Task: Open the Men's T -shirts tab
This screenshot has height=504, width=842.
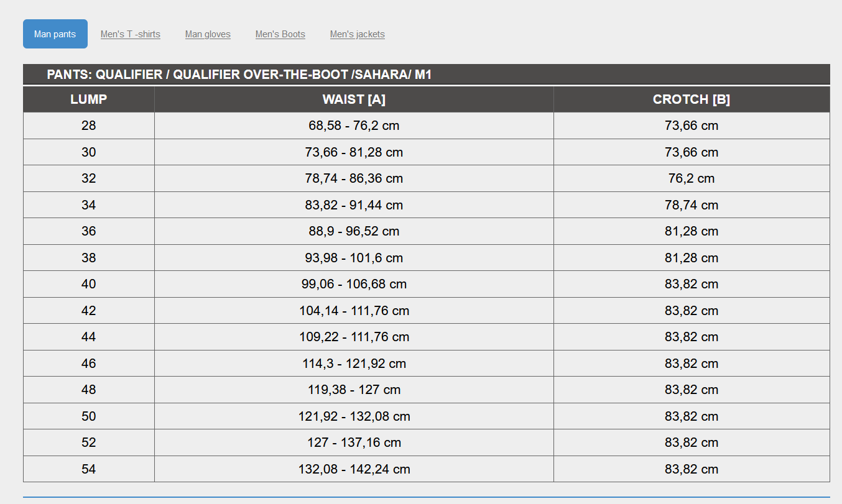Action: coord(131,34)
